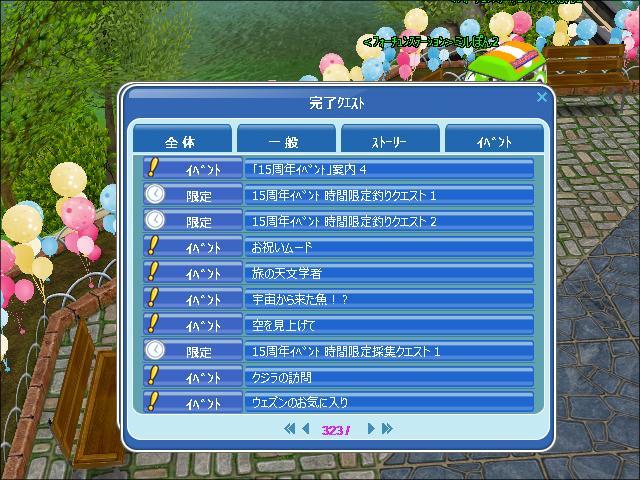Jump to the first page with double-left arrow
The height and width of the screenshot is (480, 640).
tap(289, 429)
